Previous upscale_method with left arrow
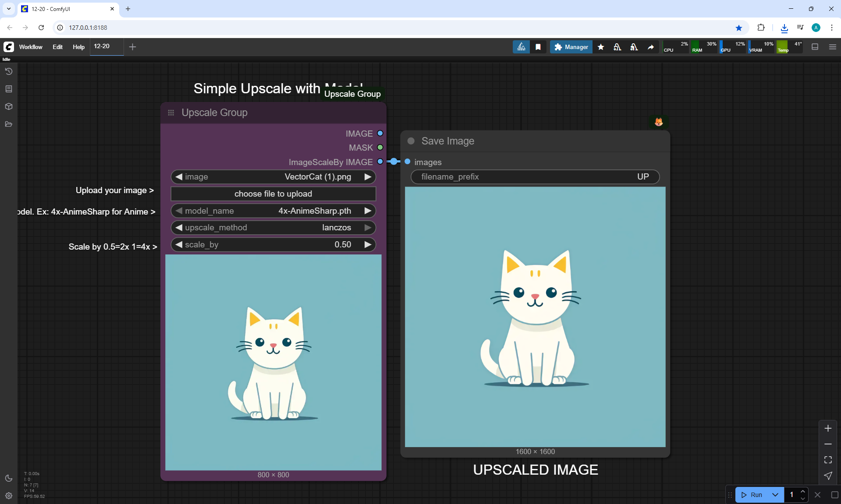The height and width of the screenshot is (504, 841). [178, 228]
